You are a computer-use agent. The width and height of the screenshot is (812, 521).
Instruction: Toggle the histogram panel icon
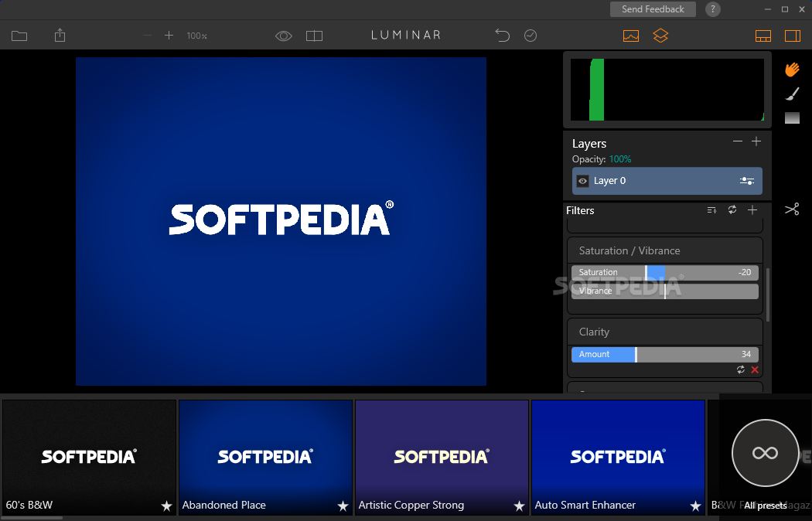(631, 36)
